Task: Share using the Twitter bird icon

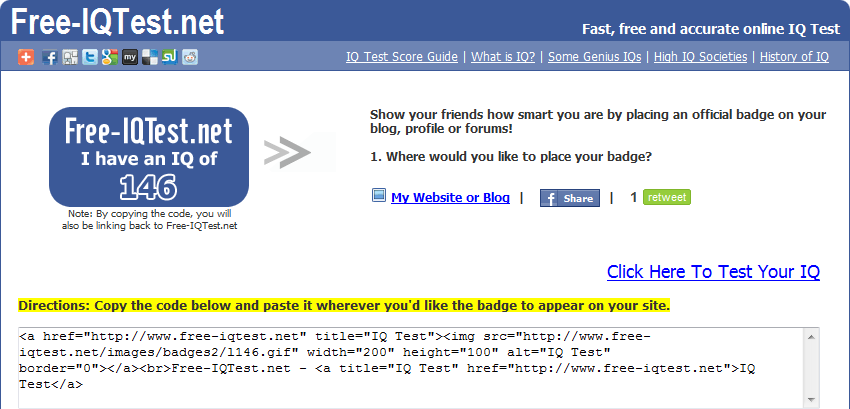Action: 90,57
